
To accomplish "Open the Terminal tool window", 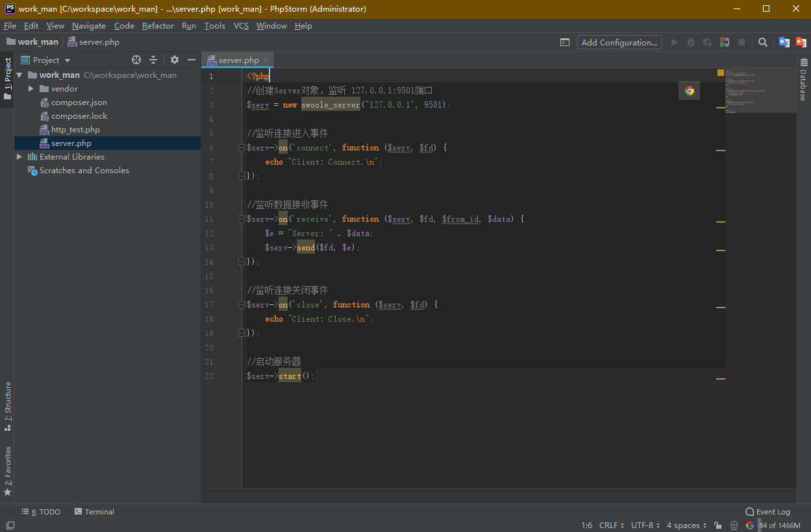I will 94,512.
